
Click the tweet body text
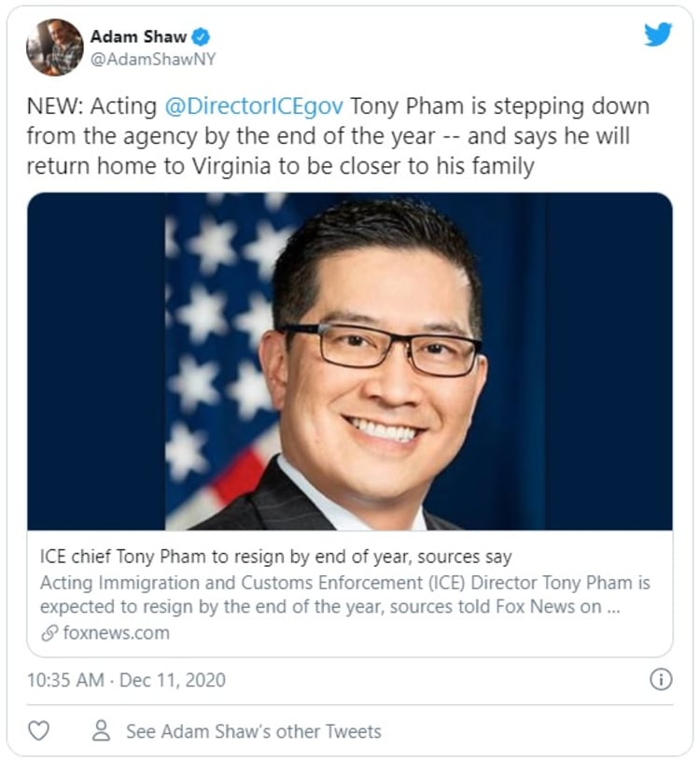click(338, 136)
